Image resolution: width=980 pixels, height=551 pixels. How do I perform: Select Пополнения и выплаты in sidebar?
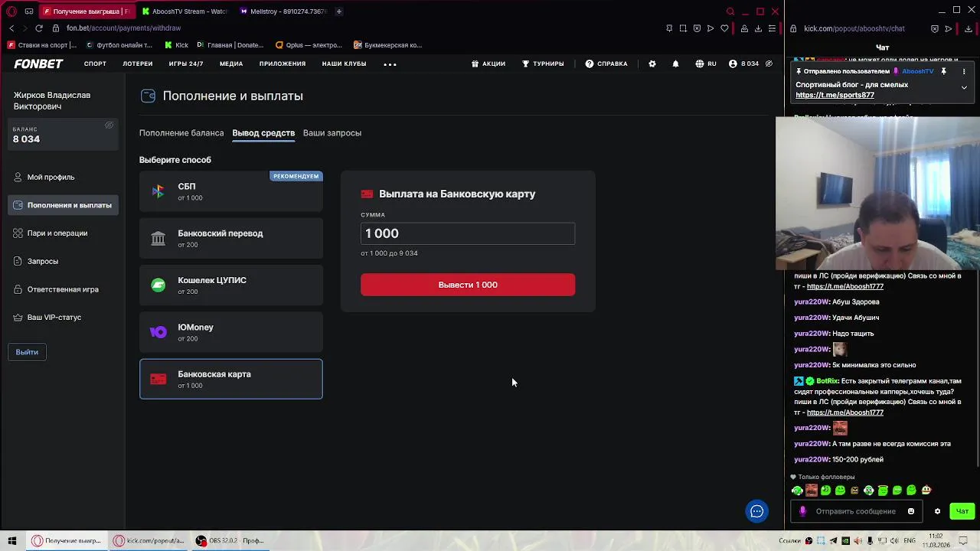point(64,205)
